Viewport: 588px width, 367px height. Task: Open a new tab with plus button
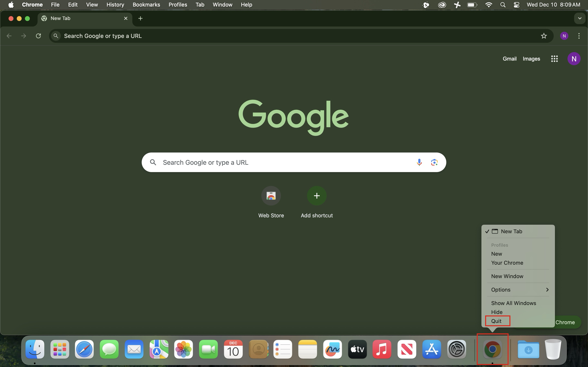pos(140,18)
